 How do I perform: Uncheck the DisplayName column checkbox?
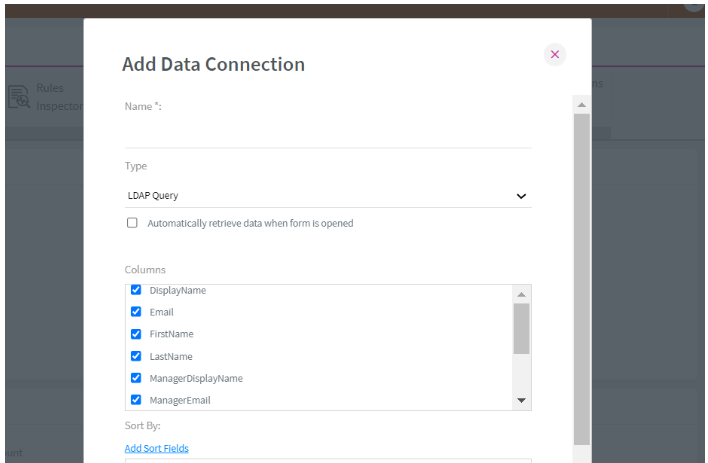pos(136,290)
